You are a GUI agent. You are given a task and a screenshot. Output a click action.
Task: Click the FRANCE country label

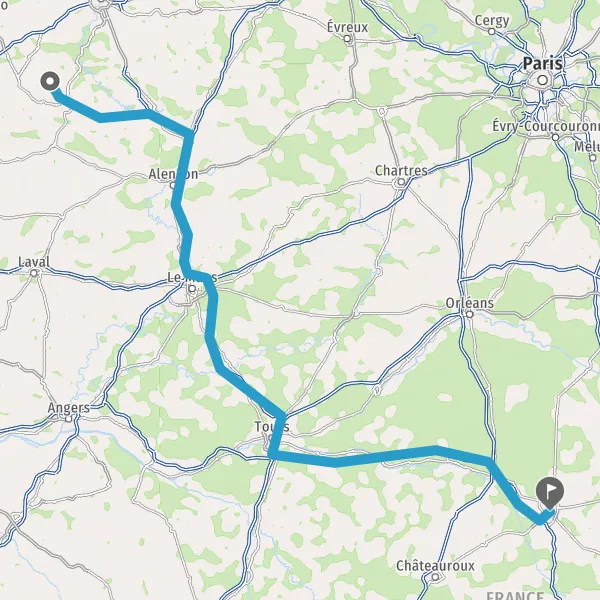(x=515, y=595)
